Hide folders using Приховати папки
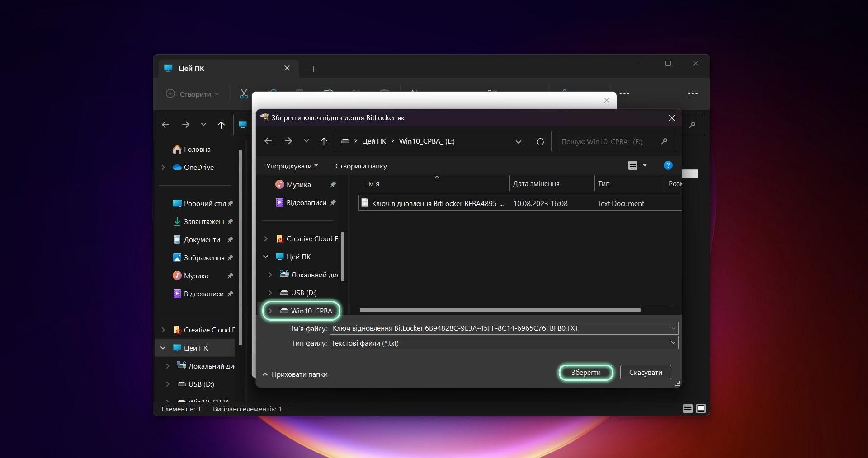The height and width of the screenshot is (458, 868). click(295, 374)
